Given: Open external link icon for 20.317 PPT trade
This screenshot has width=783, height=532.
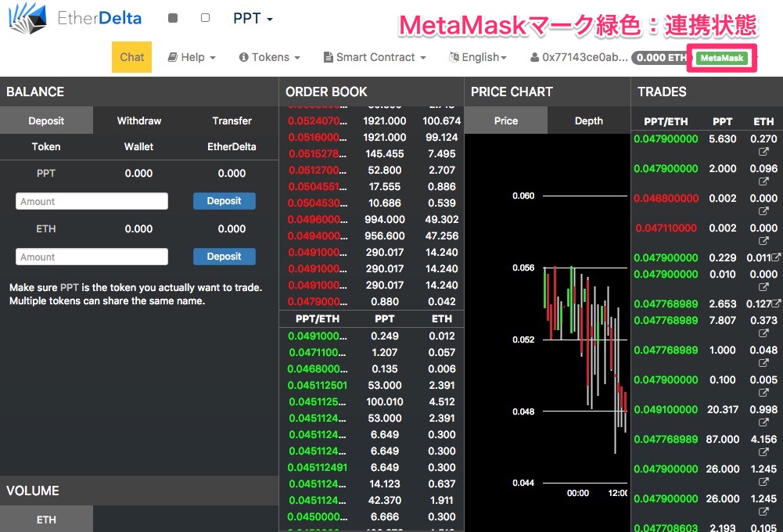Looking at the screenshot, I should point(763,422).
